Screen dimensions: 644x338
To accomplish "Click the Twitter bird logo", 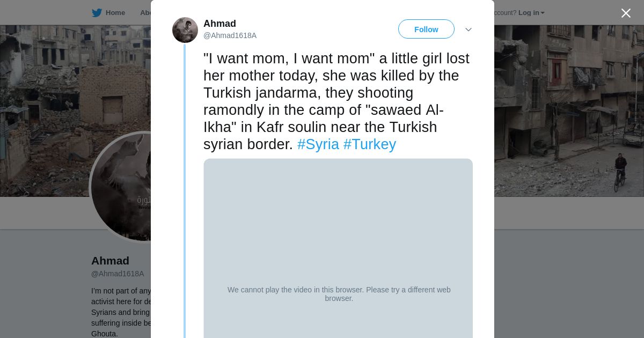I will point(97,13).
